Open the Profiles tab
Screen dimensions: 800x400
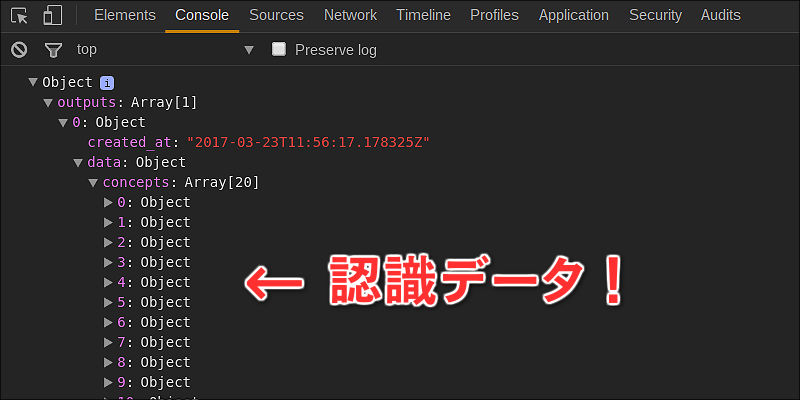494,15
